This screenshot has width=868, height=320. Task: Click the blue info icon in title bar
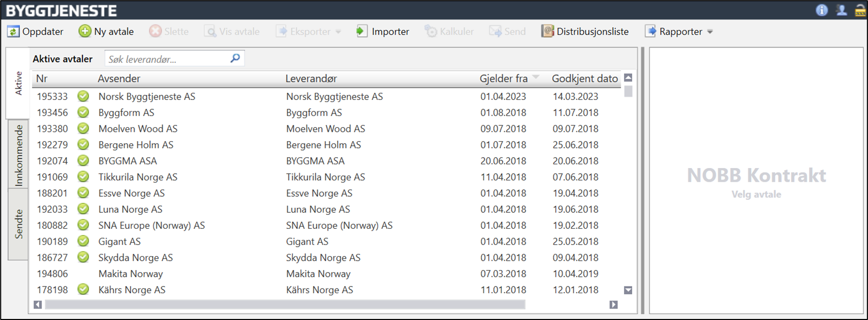[822, 10]
